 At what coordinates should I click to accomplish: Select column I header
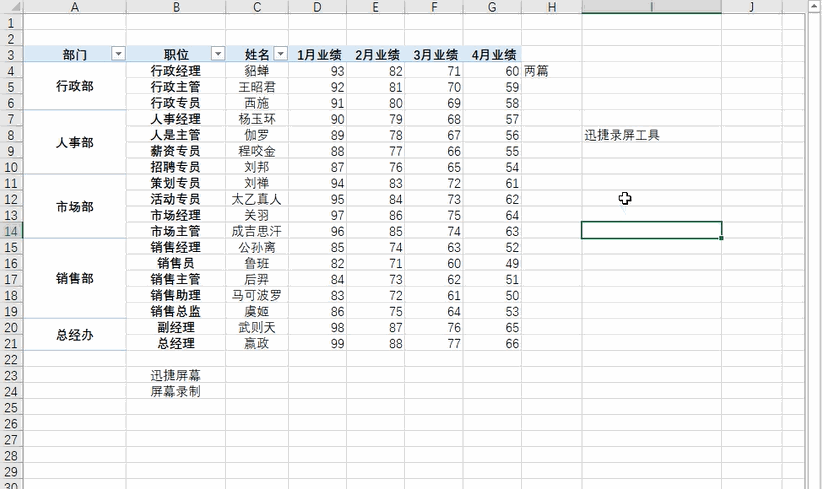point(652,7)
